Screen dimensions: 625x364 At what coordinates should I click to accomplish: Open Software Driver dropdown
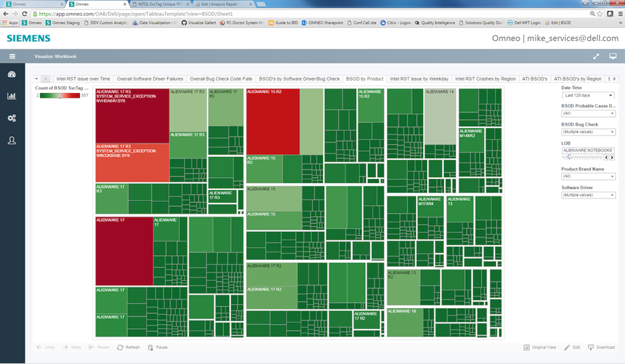point(588,195)
